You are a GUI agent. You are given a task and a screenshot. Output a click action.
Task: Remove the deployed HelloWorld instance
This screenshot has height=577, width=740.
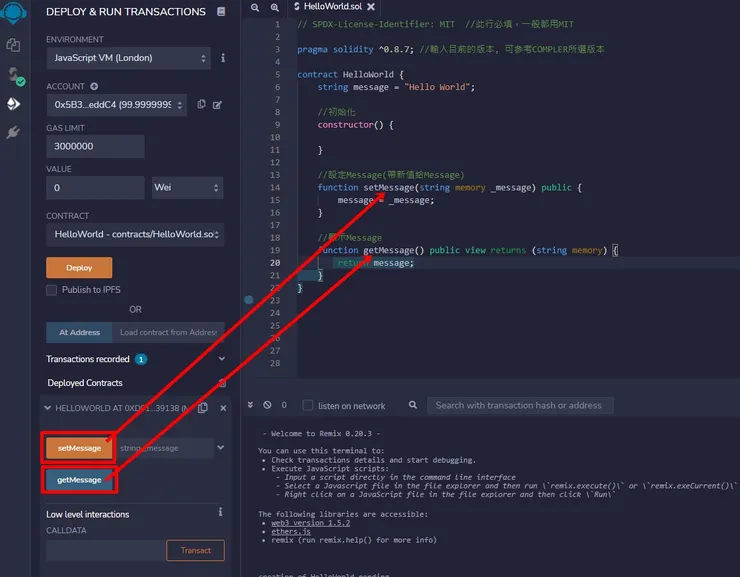point(223,408)
